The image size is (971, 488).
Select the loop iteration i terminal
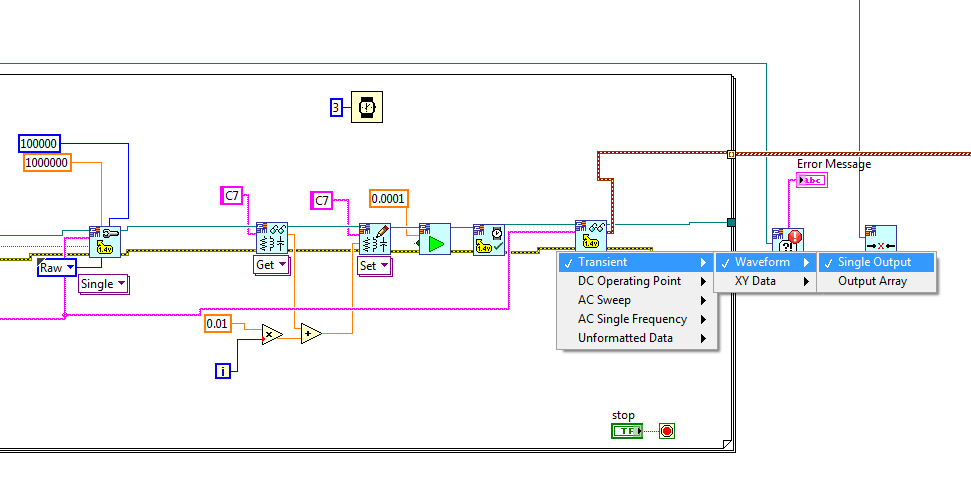pyautogui.click(x=223, y=371)
